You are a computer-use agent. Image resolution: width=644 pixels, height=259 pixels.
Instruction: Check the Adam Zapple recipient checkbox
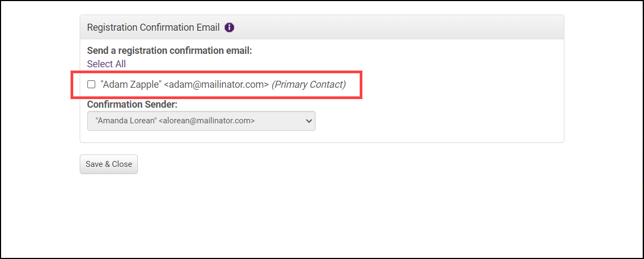92,85
